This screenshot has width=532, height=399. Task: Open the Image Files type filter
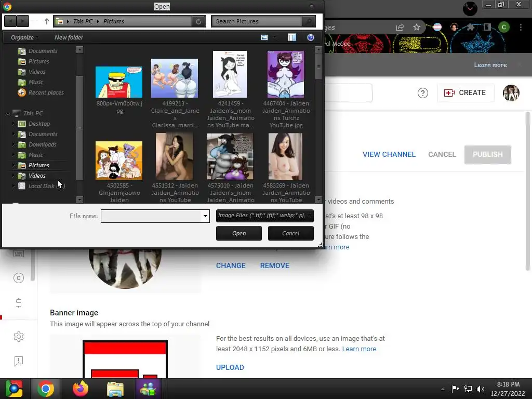click(264, 216)
